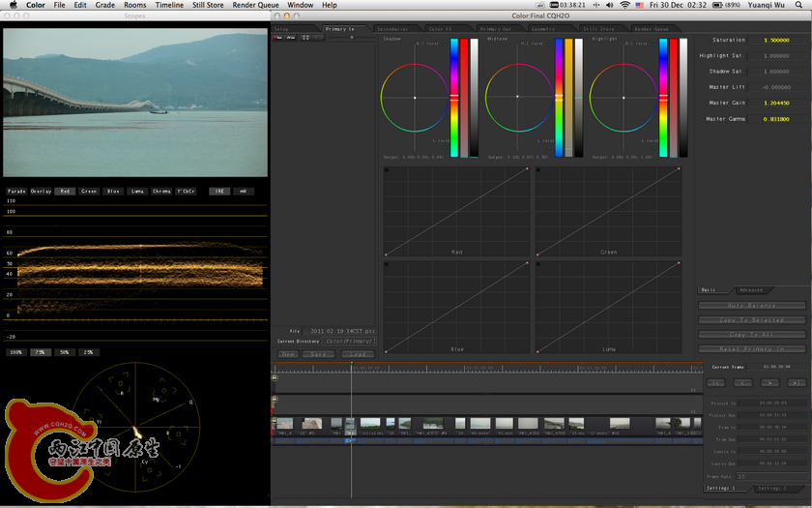Select the Overlay waveform mode

(41, 192)
